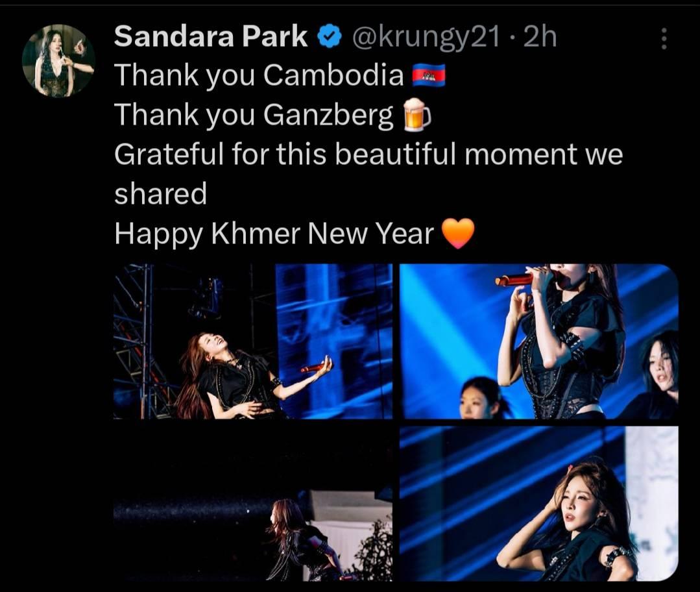The width and height of the screenshot is (700, 592).
Task: Open photo of singer holding red microphone
Action: point(539,341)
